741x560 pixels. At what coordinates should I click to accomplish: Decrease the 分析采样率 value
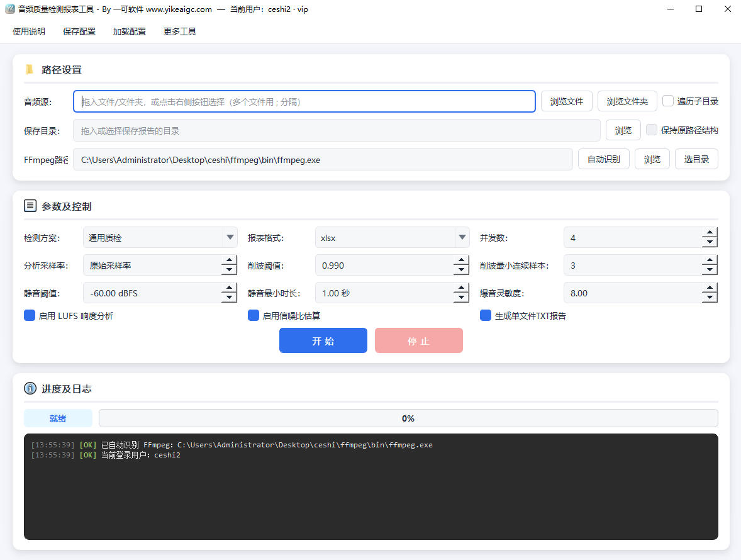[x=229, y=270]
